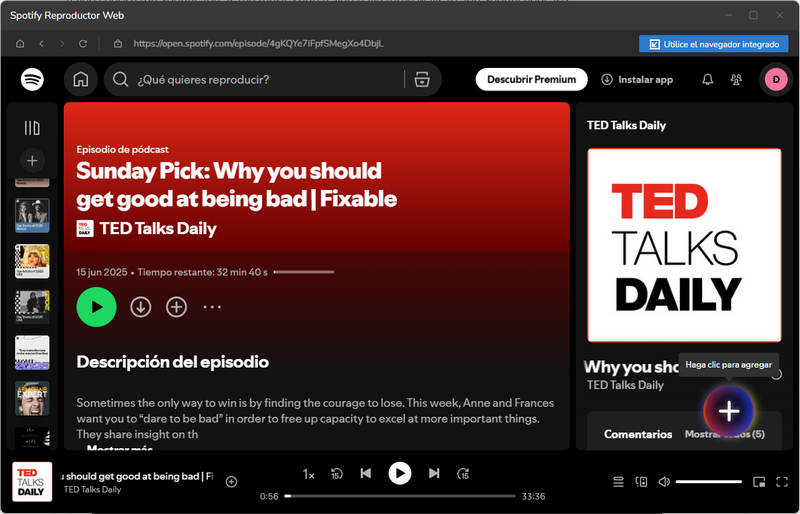Open the TED Talks Daily large cover art
Image resolution: width=800 pixels, height=514 pixels.
pyautogui.click(x=684, y=245)
